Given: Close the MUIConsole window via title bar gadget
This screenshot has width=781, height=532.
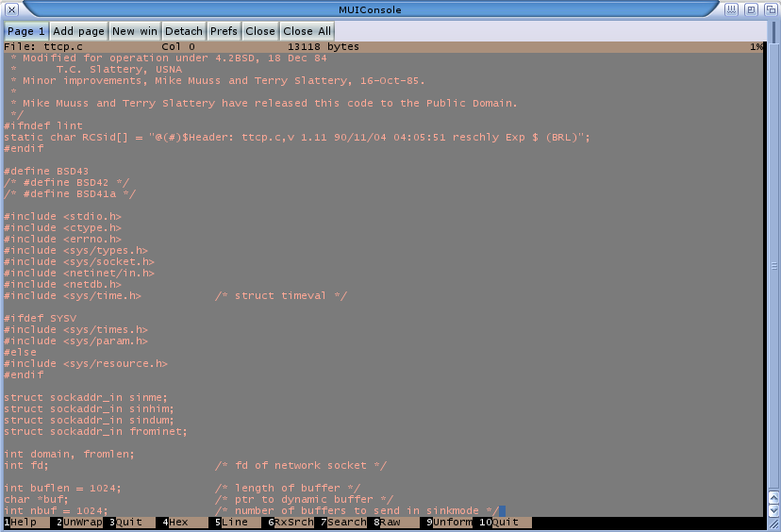Looking at the screenshot, I should pyautogui.click(x=12, y=9).
